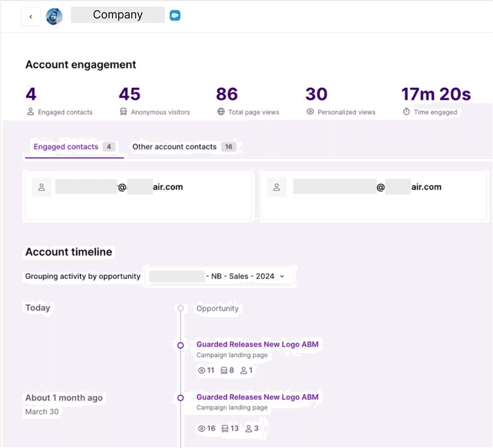Click the person icon on the right contact card
The width and height of the screenshot is (493, 448).
point(277,187)
